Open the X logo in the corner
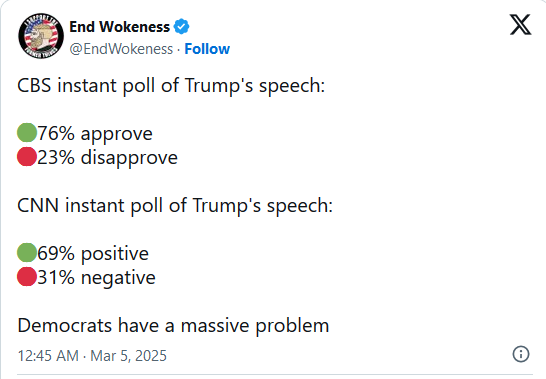This screenshot has height=379, width=546. [x=520, y=24]
